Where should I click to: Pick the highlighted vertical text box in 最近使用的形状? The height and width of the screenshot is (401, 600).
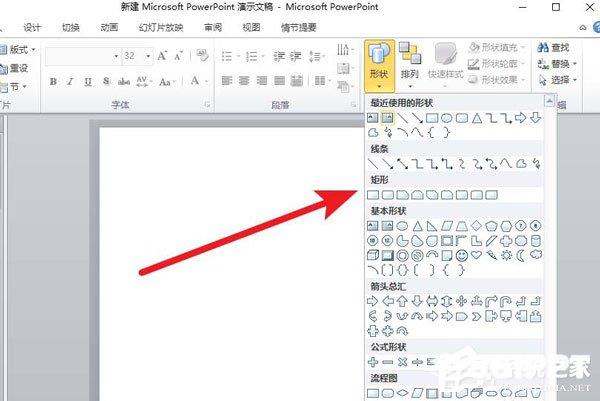(x=388, y=118)
